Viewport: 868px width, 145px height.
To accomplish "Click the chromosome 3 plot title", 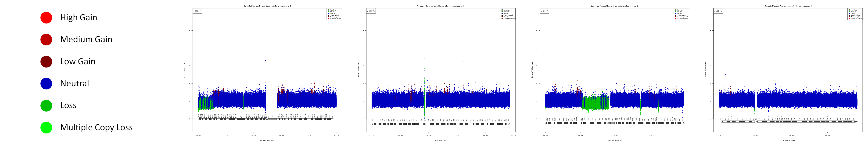I will (x=614, y=6).
